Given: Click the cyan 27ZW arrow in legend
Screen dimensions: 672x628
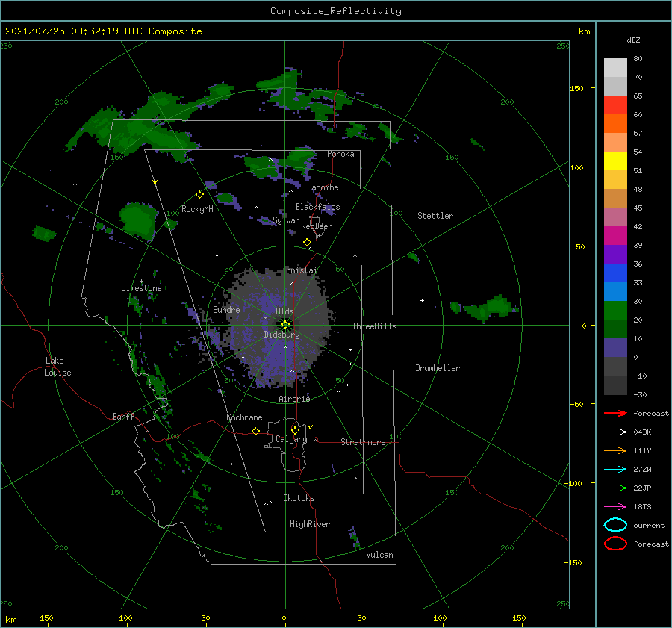Looking at the screenshot, I should coord(615,470).
